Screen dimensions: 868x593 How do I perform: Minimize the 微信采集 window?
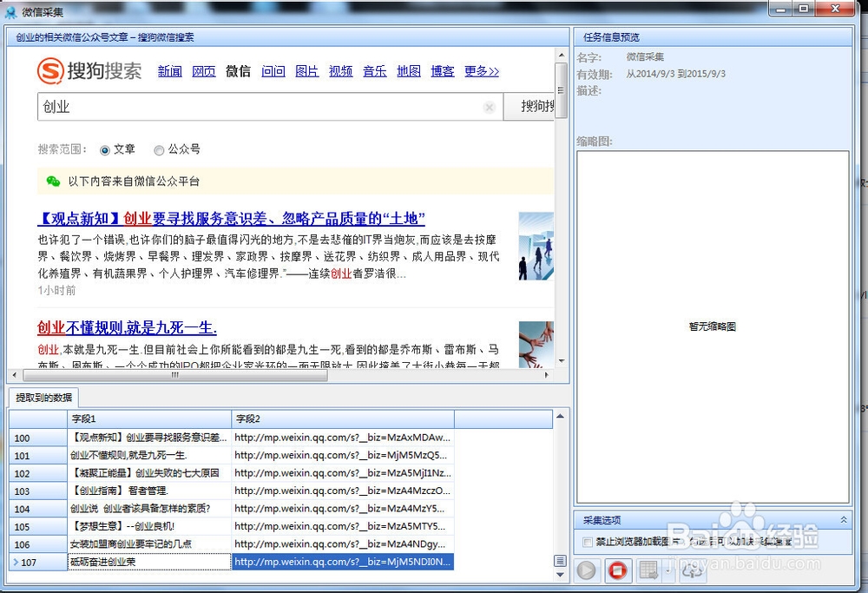781,9
